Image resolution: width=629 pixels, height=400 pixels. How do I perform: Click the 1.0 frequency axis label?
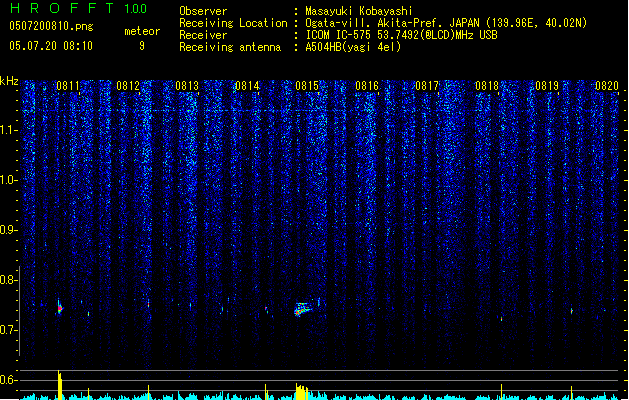click(x=9, y=180)
